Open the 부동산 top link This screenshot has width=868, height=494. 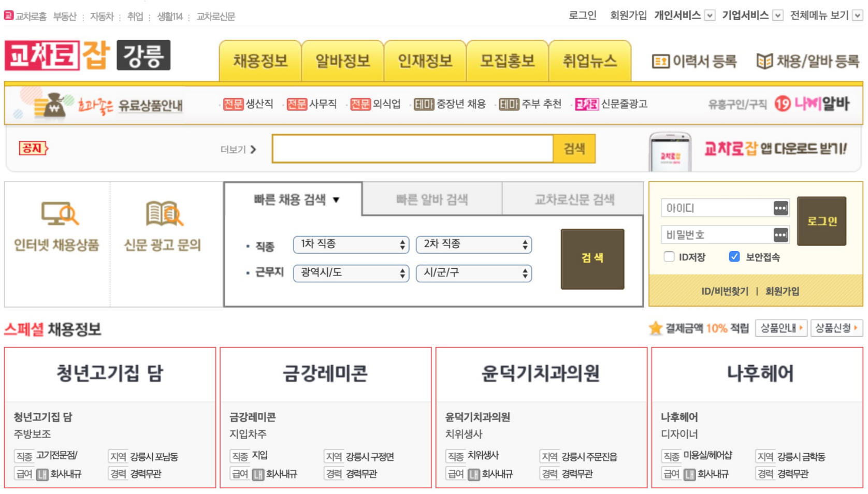point(65,17)
